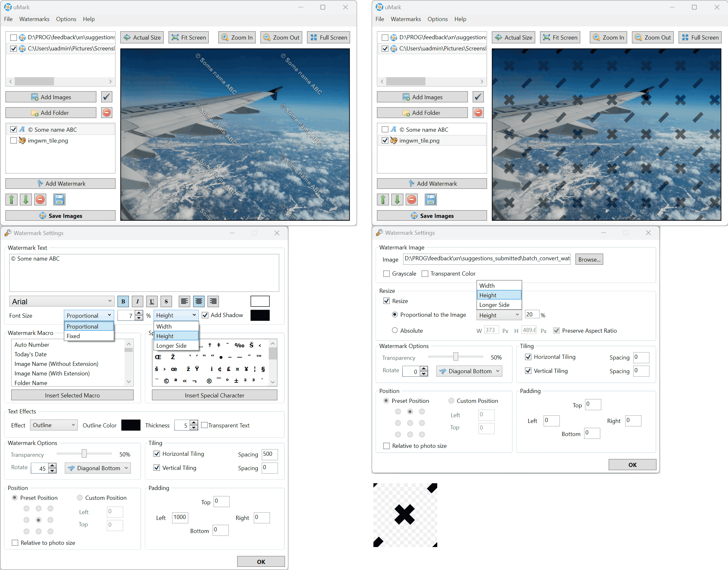Screen dimensions: 728x570
Task: Click blue floppy save watermark icon, left window
Action: (x=59, y=200)
